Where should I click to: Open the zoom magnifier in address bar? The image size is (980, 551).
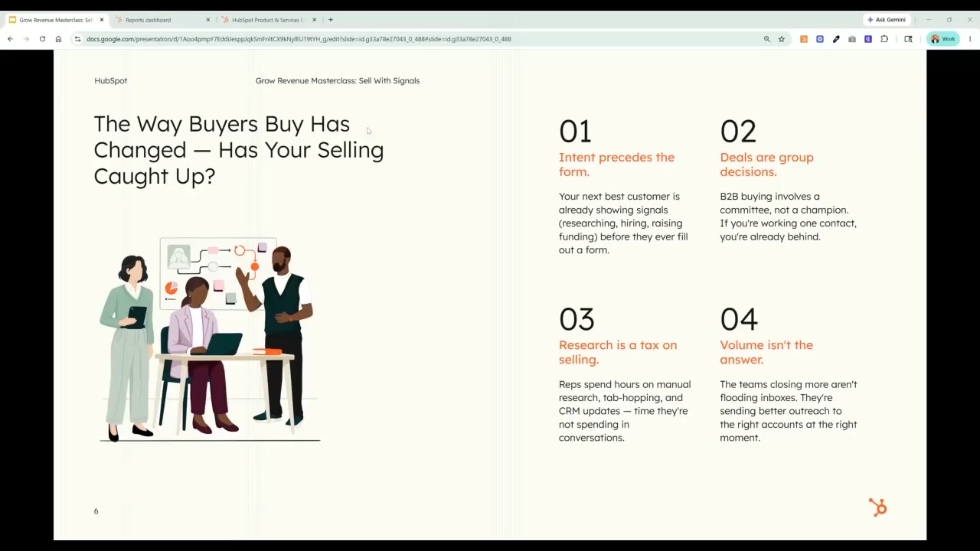point(766,39)
